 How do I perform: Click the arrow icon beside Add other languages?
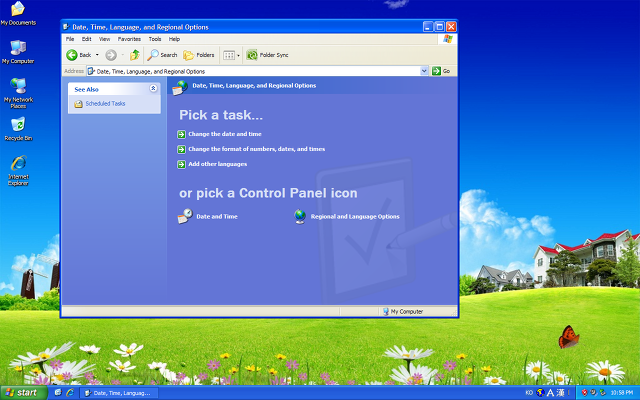coord(182,164)
